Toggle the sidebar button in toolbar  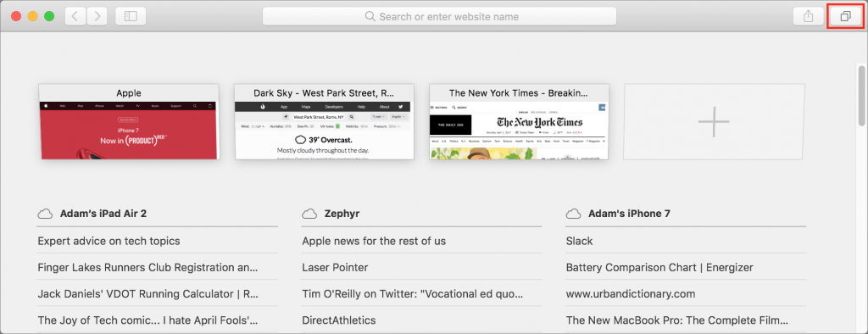(131, 16)
